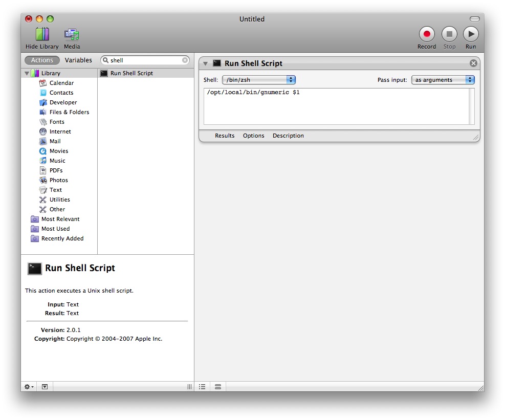
Task: Click the toolbar toggle pill button
Action: [474, 19]
